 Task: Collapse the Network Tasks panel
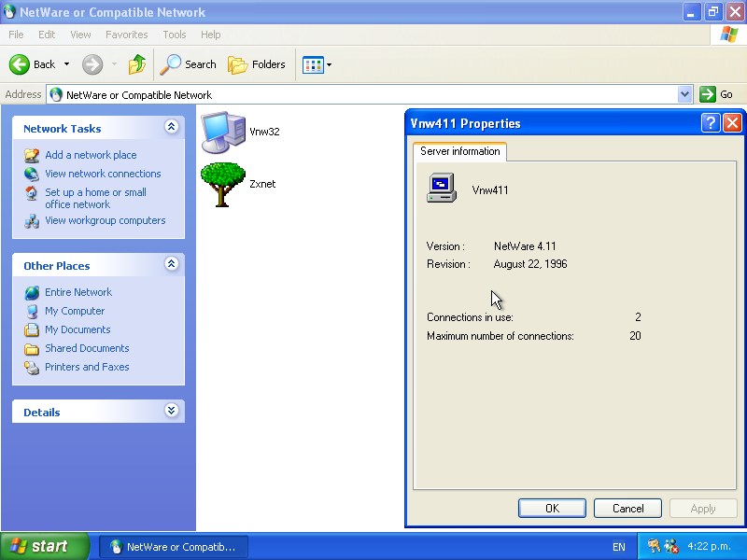pyautogui.click(x=172, y=126)
